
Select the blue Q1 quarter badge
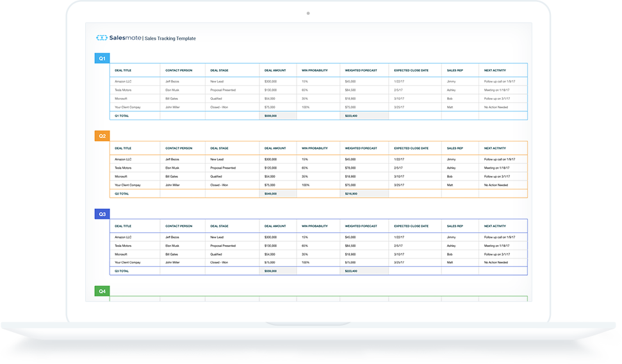pos(102,58)
